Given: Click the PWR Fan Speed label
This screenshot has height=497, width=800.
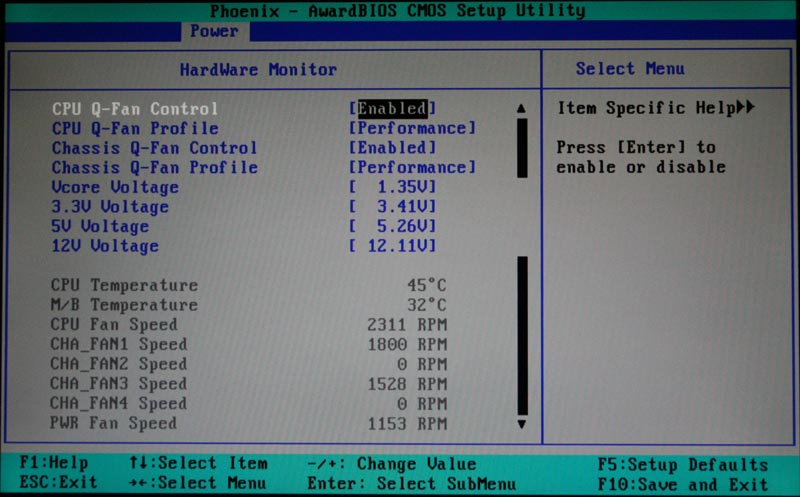Looking at the screenshot, I should point(113,423).
